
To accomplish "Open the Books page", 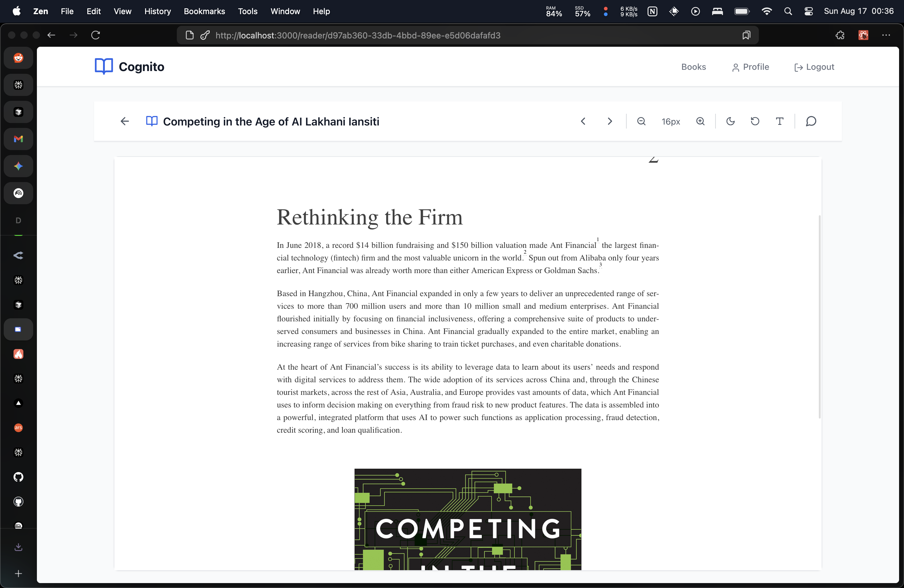I will 693,67.
